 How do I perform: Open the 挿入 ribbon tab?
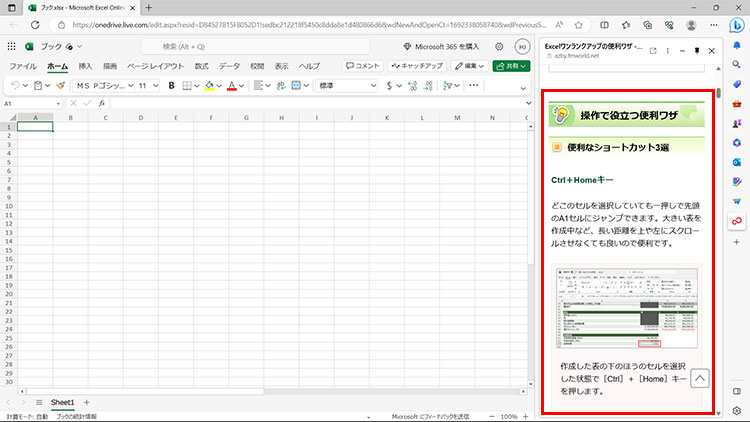pyautogui.click(x=85, y=66)
